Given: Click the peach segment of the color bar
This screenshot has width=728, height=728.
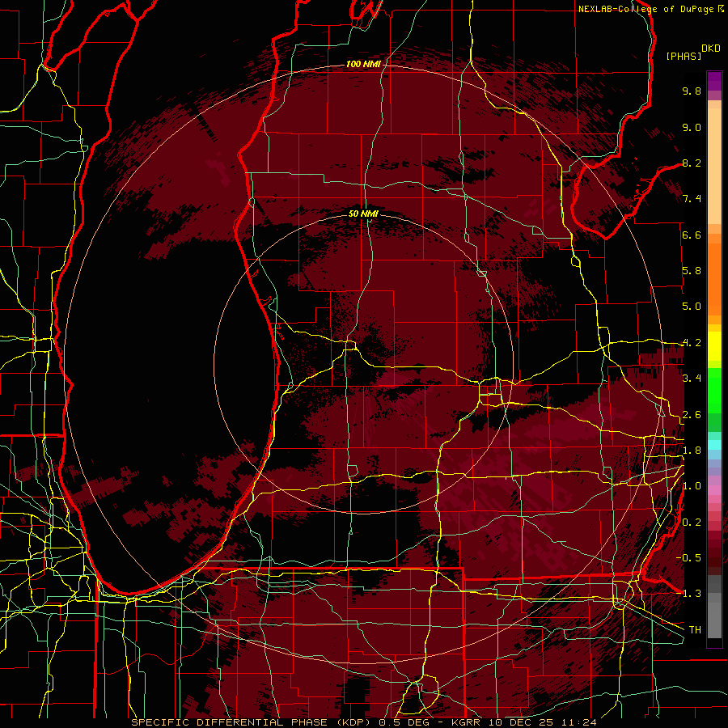Looking at the screenshot, I should click(x=714, y=163).
